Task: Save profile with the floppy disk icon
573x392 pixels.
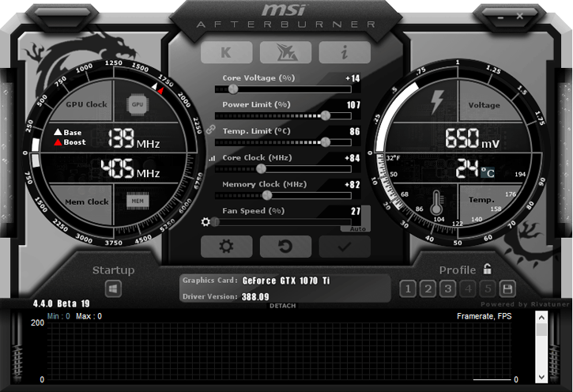Action: (507, 289)
